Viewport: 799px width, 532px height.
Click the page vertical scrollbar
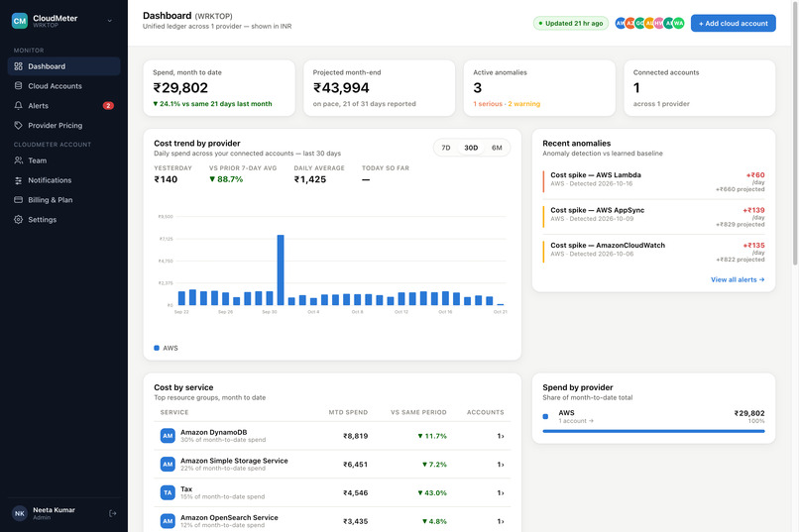[x=795, y=133]
